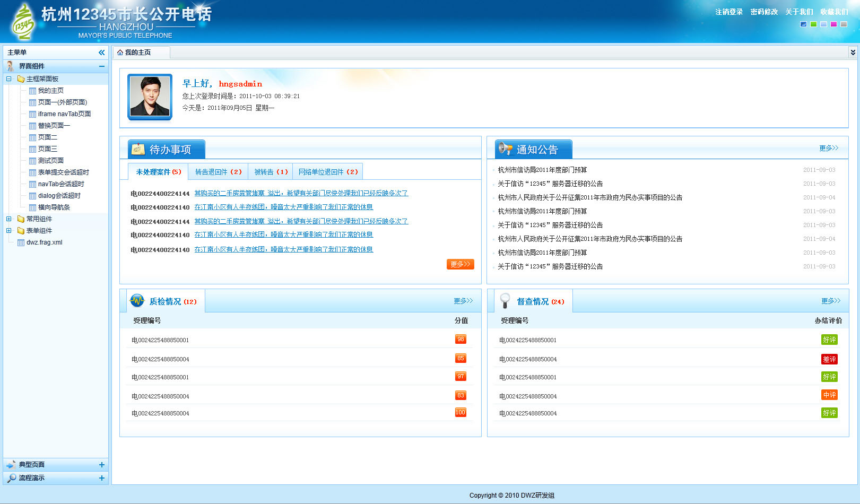Click the home icon on 我的主页 tab
This screenshot has height=504, width=860.
tap(120, 53)
